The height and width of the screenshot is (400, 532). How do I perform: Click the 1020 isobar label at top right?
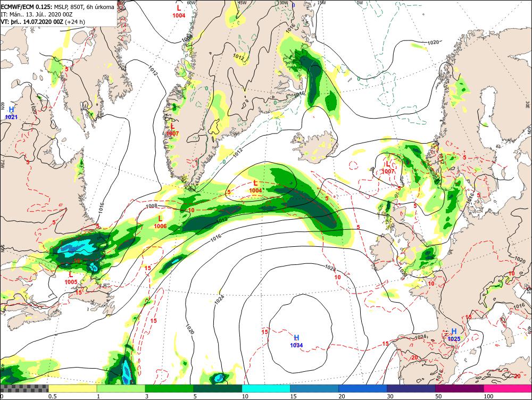433,43
